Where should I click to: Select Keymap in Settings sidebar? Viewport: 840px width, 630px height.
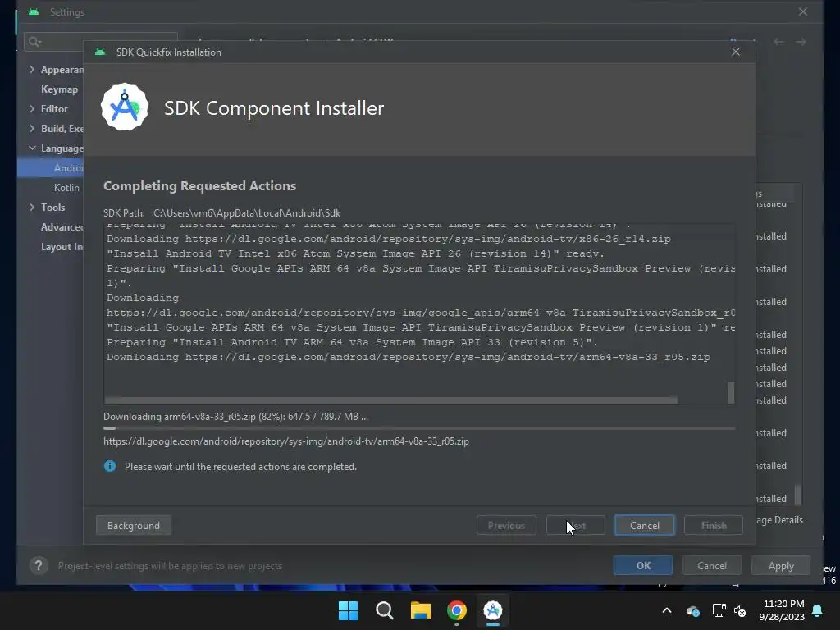pos(59,89)
